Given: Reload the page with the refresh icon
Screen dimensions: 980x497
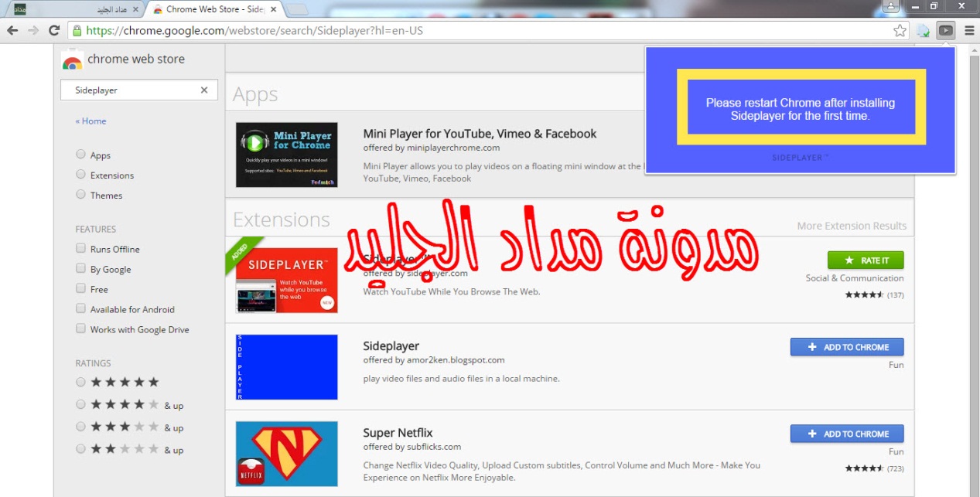Looking at the screenshot, I should tap(54, 31).
